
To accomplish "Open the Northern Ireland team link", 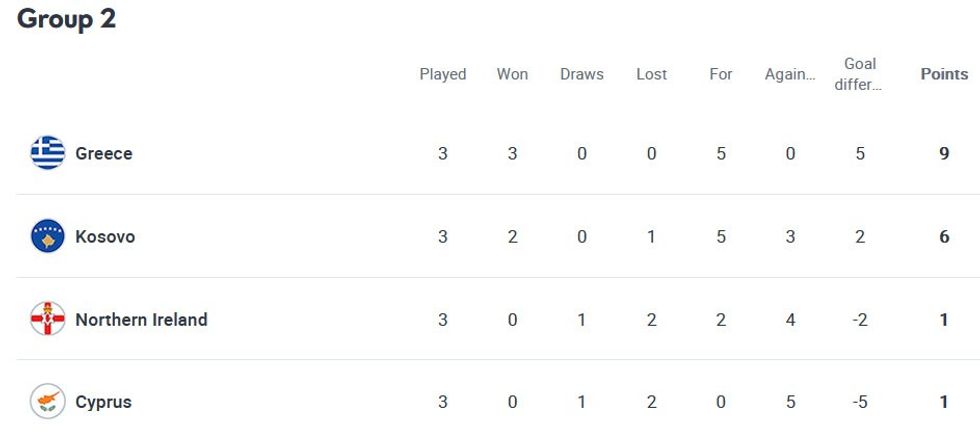I will (141, 320).
